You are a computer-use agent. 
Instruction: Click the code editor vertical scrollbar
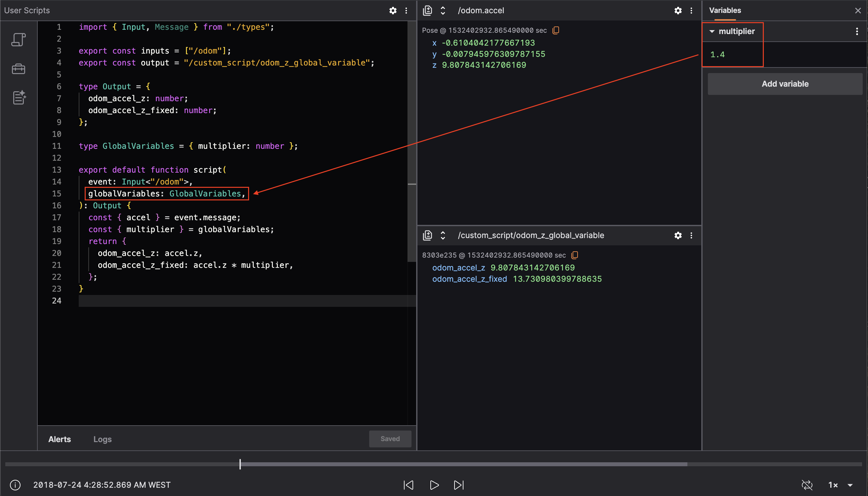pos(412,142)
